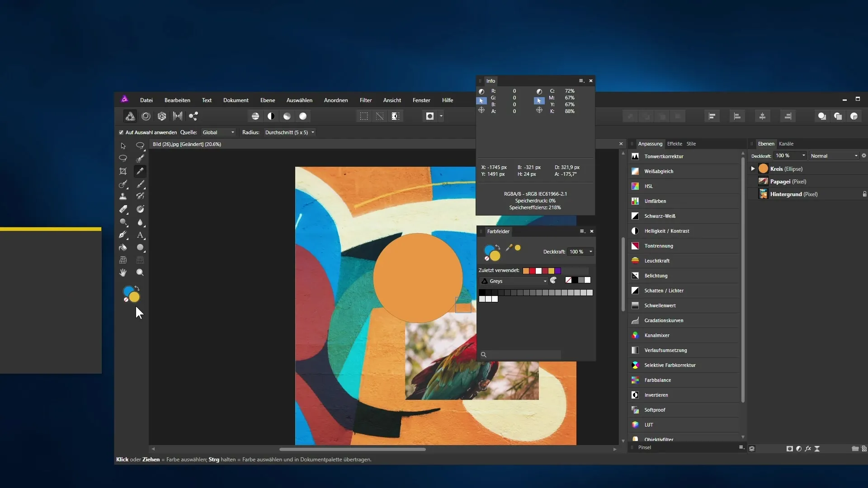
Task: Switch to the Kanäle tab
Action: pos(786,144)
